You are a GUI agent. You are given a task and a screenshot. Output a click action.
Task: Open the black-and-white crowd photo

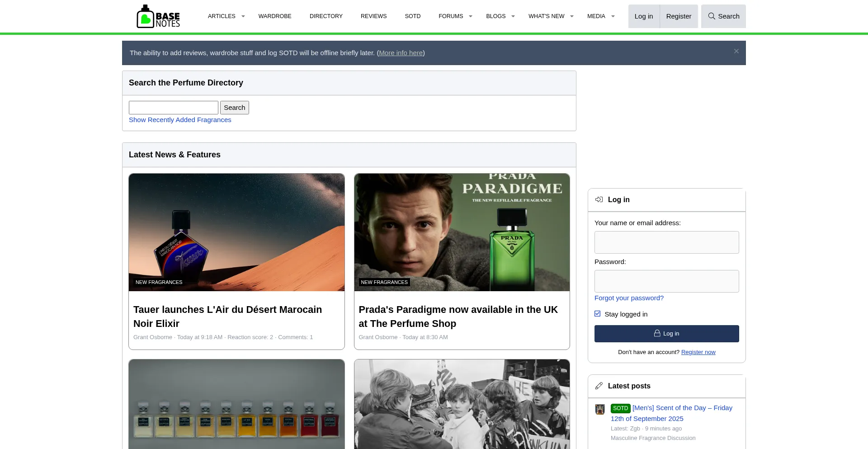[462, 404]
